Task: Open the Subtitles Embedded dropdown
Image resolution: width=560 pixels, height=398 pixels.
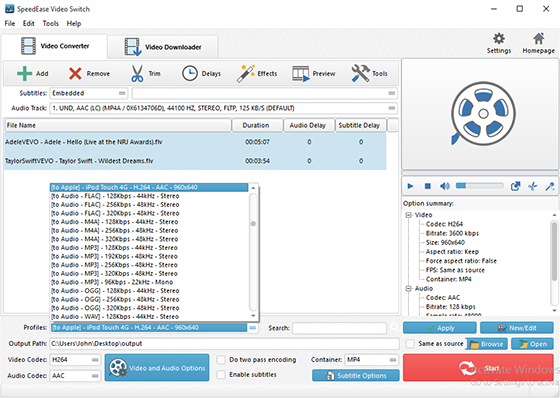Action: pos(89,93)
